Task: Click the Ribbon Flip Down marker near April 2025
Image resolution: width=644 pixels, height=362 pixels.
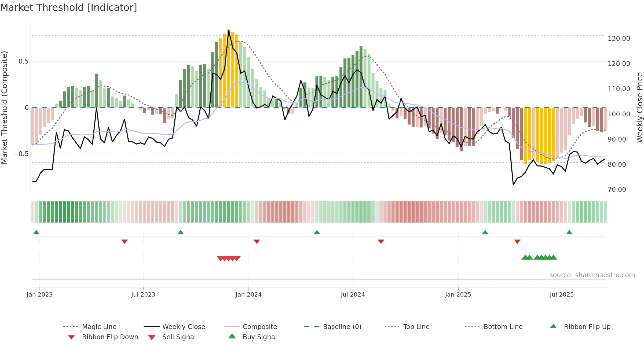Action: pyautogui.click(x=517, y=242)
